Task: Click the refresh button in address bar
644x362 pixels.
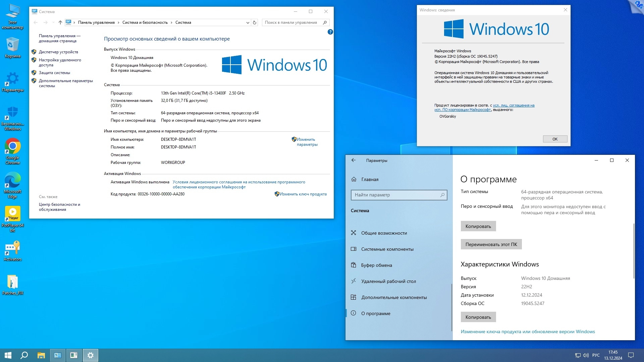Action: (255, 22)
